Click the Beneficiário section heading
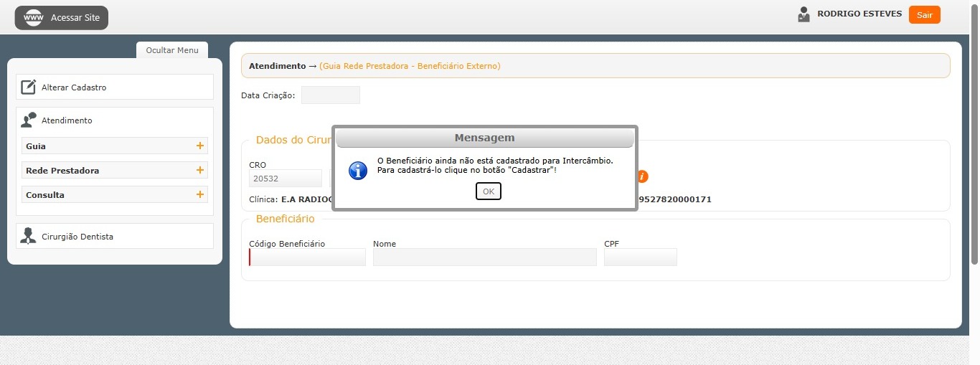Image resolution: width=980 pixels, height=365 pixels. [x=285, y=219]
